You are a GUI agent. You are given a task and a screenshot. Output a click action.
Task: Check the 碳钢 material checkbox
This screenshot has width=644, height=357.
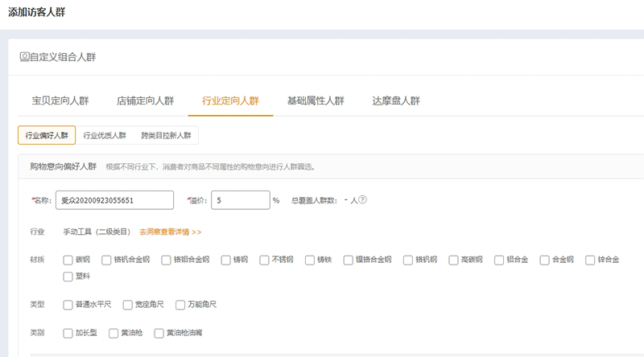68,260
